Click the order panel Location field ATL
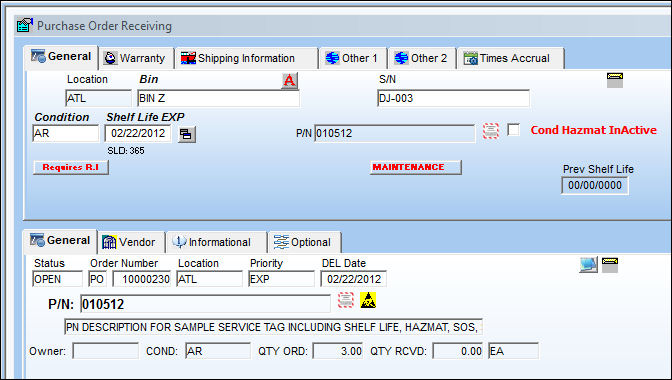This screenshot has width=672, height=380. pos(210,279)
